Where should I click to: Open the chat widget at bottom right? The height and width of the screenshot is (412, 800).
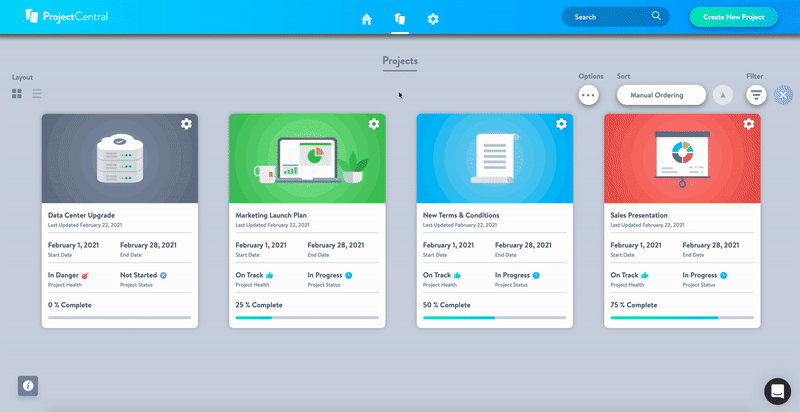(777, 391)
